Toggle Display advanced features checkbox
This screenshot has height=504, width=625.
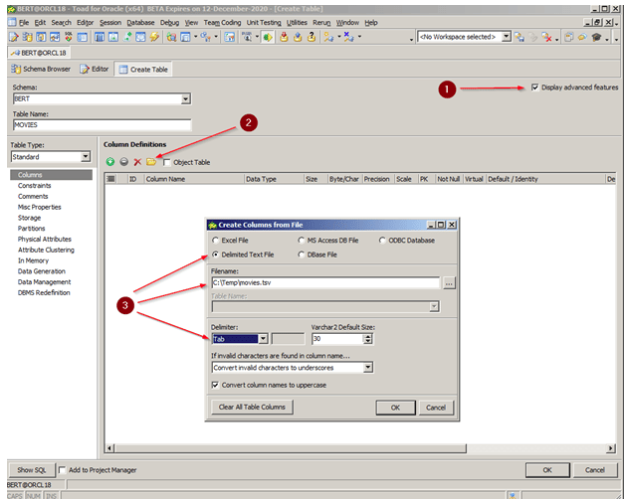tap(535, 87)
